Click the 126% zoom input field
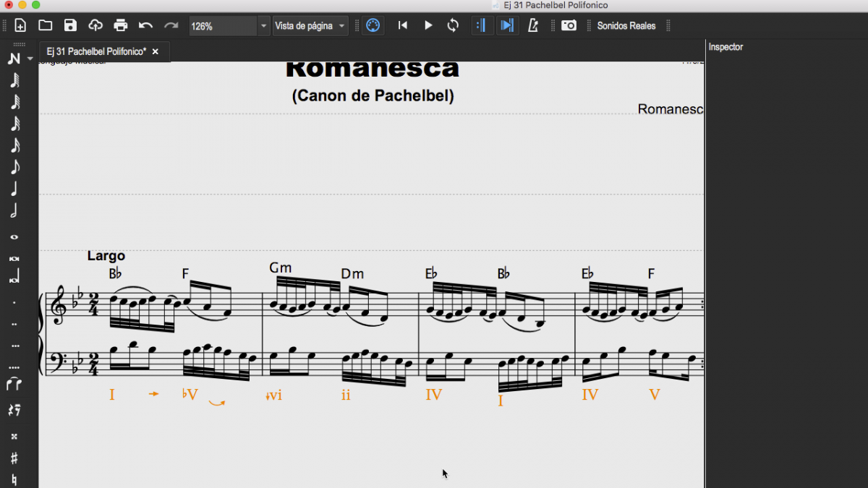 click(223, 26)
